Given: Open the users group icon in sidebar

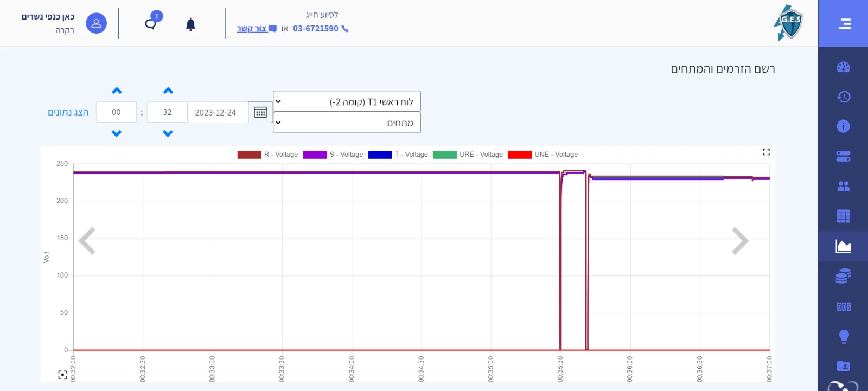Looking at the screenshot, I should point(843,187).
